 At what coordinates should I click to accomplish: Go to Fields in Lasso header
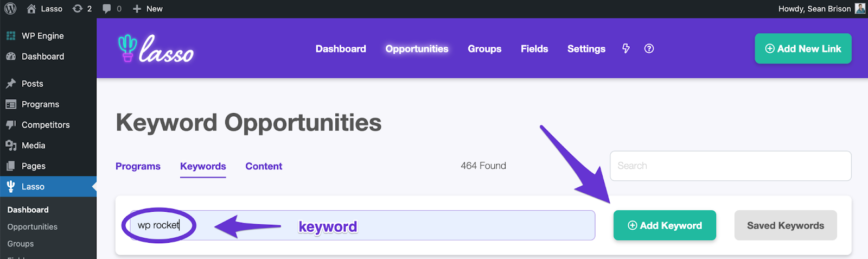coord(534,48)
